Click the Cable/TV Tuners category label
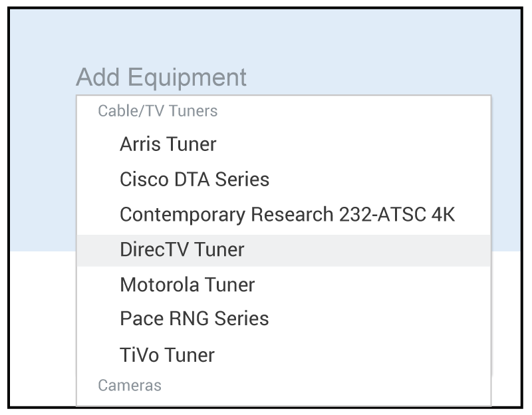 (158, 111)
